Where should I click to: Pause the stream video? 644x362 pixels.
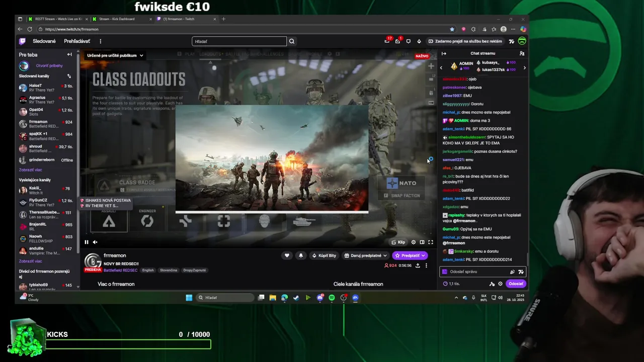[87, 242]
